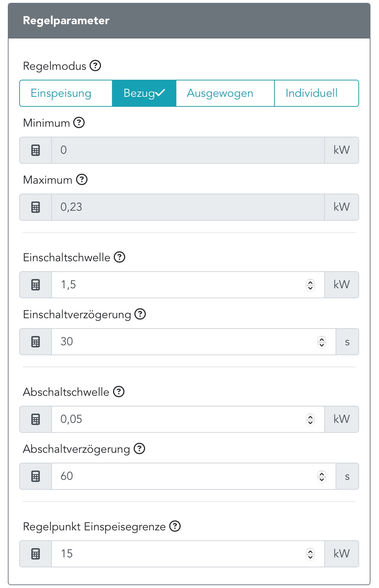The image size is (379, 588).
Task: Click calculator icon beside Abschaltverzögerung field
Action: coord(36,476)
